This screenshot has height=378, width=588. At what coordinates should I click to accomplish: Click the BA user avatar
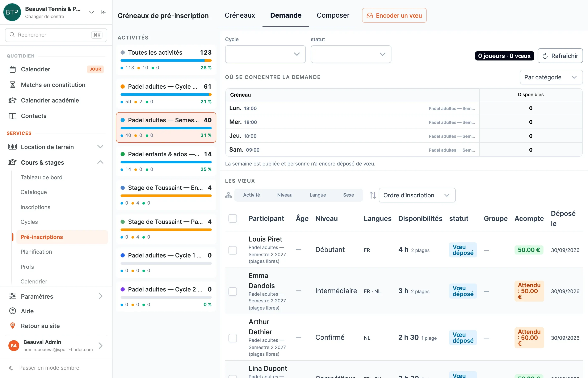coord(14,346)
